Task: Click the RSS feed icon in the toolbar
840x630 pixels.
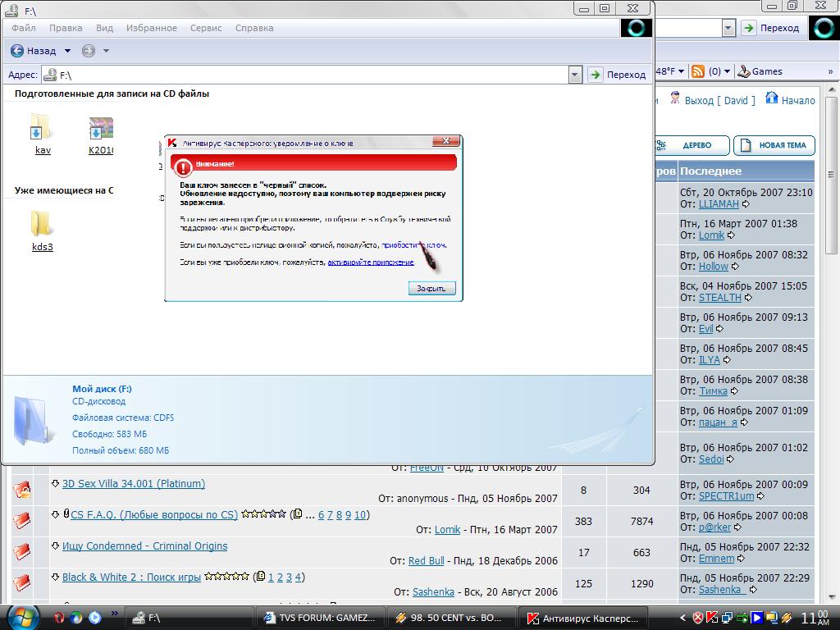Action: [698, 71]
